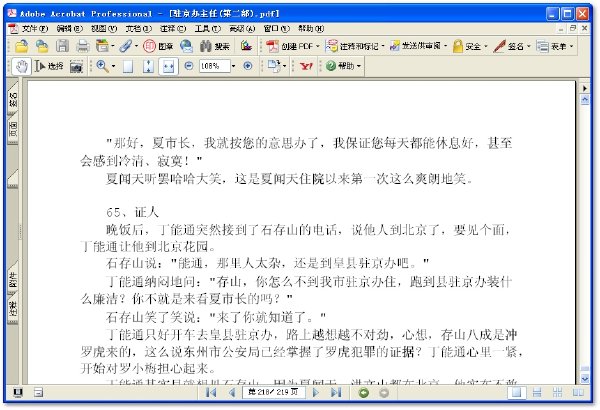
Task: Open the arrow beside the Zoom In magnifier tool
Action: tap(113, 67)
